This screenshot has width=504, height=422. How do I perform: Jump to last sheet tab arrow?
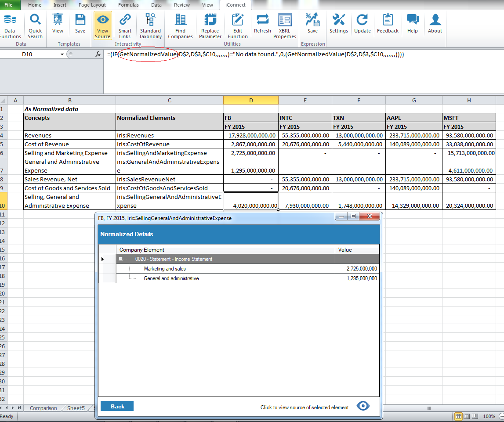click(19, 408)
